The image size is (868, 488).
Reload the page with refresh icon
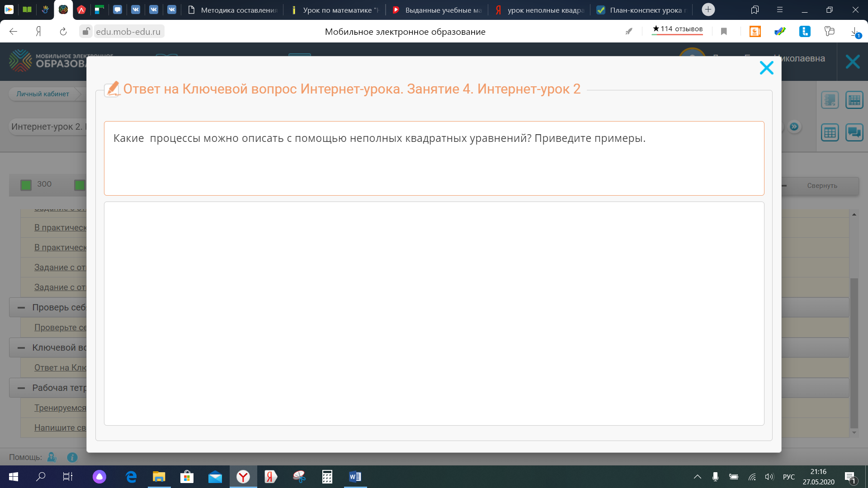63,32
